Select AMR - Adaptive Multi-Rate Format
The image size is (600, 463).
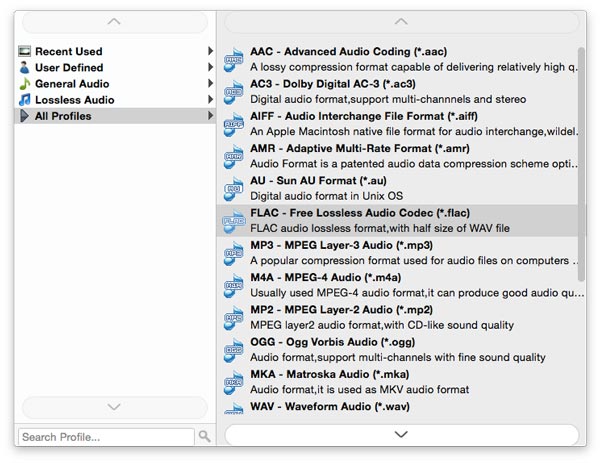point(398,156)
